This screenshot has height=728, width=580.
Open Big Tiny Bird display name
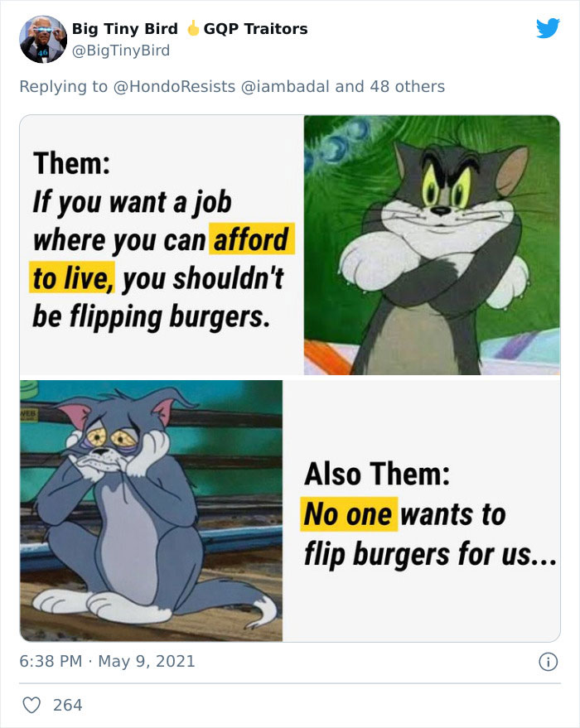125,29
